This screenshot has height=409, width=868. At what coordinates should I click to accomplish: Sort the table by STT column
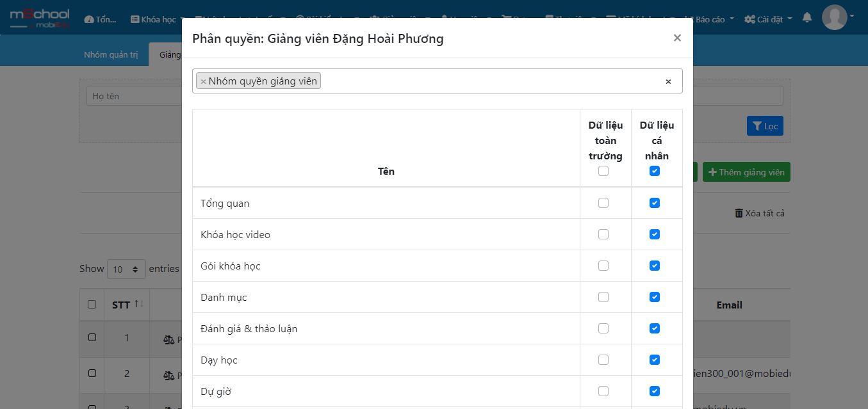pyautogui.click(x=127, y=305)
